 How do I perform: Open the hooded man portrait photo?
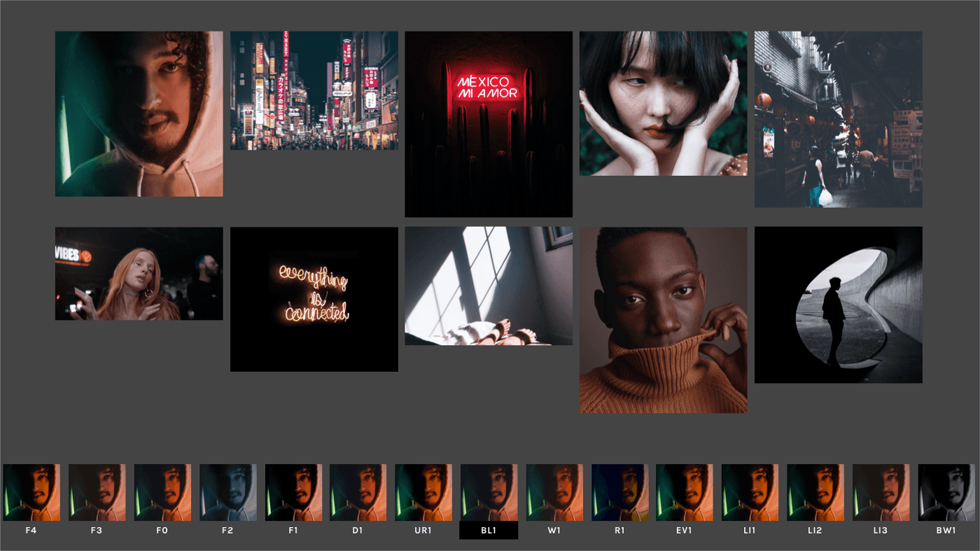click(x=139, y=114)
